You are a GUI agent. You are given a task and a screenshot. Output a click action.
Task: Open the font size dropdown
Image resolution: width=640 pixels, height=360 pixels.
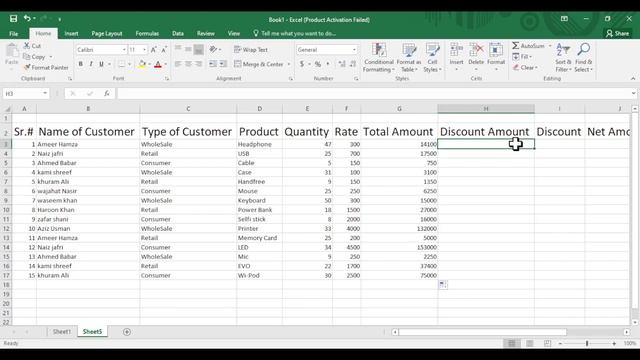(144, 50)
